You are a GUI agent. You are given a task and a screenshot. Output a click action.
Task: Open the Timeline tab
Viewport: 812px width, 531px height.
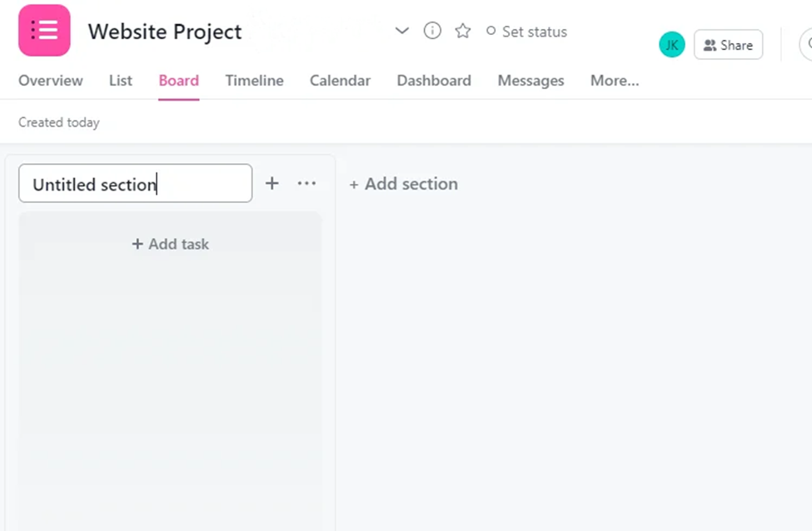254,81
